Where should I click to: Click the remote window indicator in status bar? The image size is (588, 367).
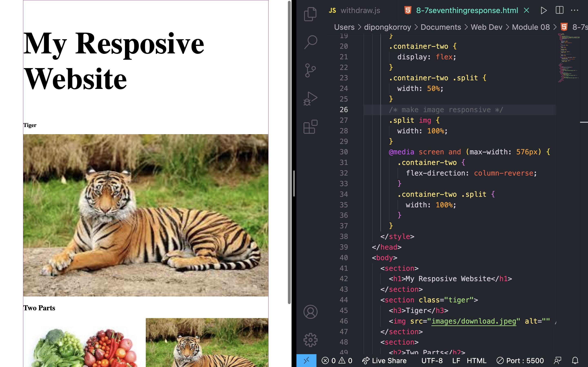306,360
